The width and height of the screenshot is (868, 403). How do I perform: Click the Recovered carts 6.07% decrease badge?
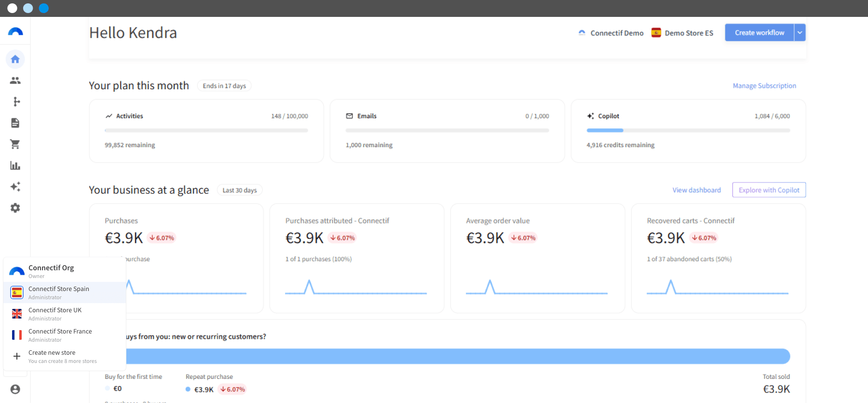pos(704,238)
